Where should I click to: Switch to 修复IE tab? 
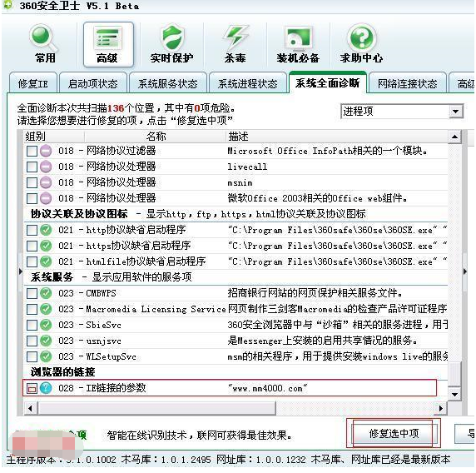click(x=33, y=83)
